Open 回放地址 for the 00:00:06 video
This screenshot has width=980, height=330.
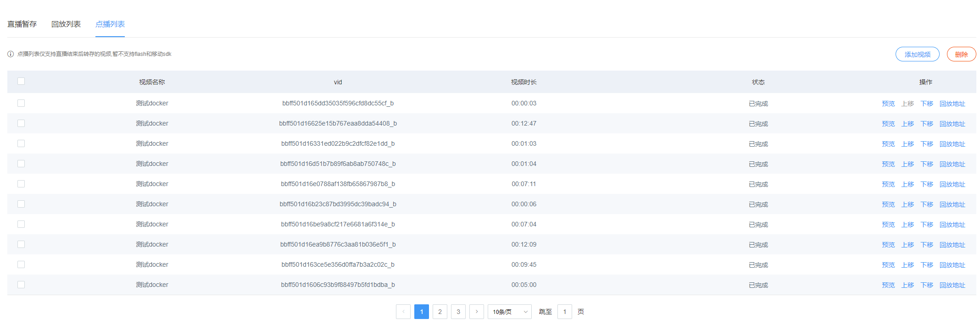pos(952,204)
